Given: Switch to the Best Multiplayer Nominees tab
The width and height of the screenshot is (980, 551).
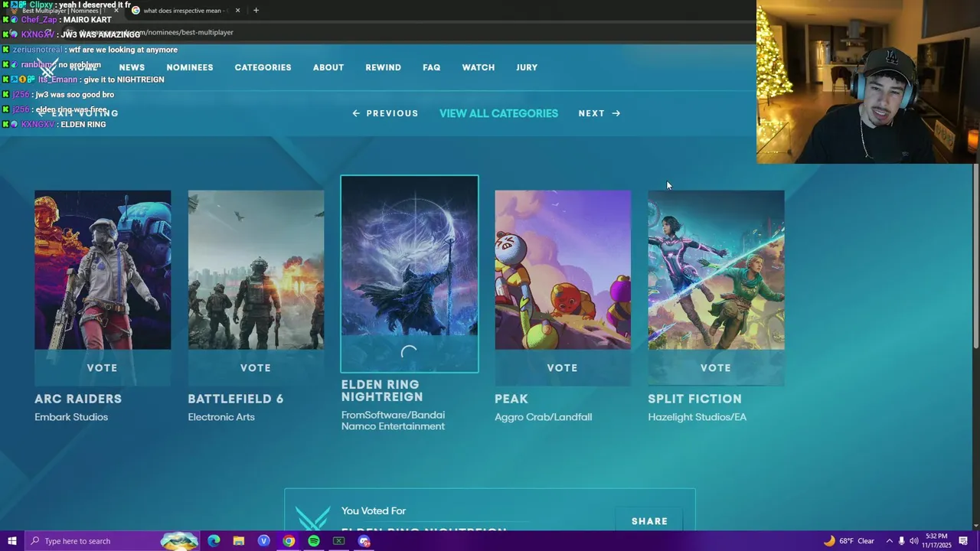Looking at the screenshot, I should coord(63,11).
